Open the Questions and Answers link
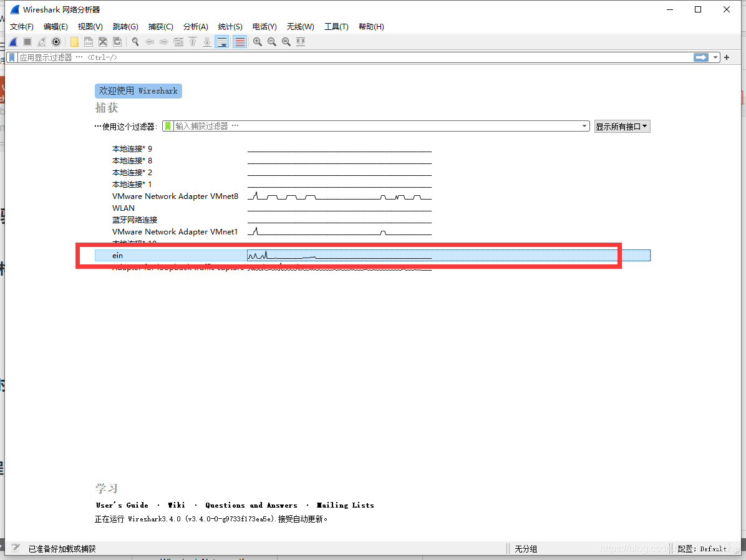Viewport: 746px width, 560px height. (x=251, y=505)
